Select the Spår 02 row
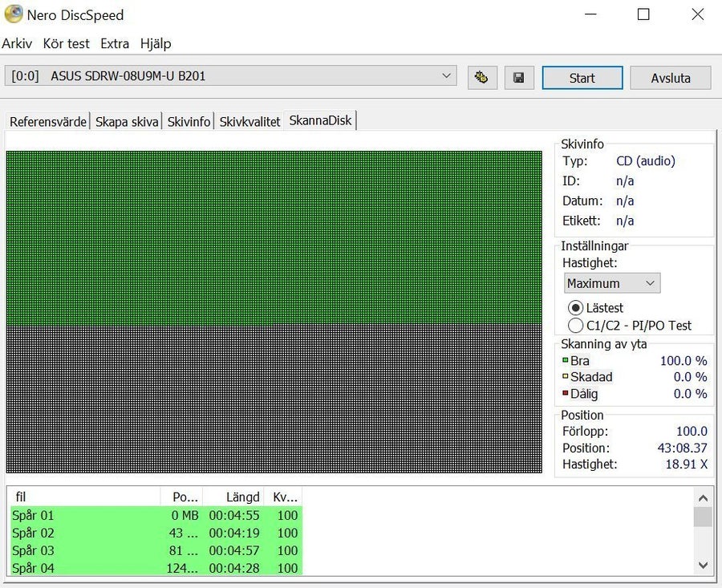Viewport: 722px width, 588px height. [156, 533]
